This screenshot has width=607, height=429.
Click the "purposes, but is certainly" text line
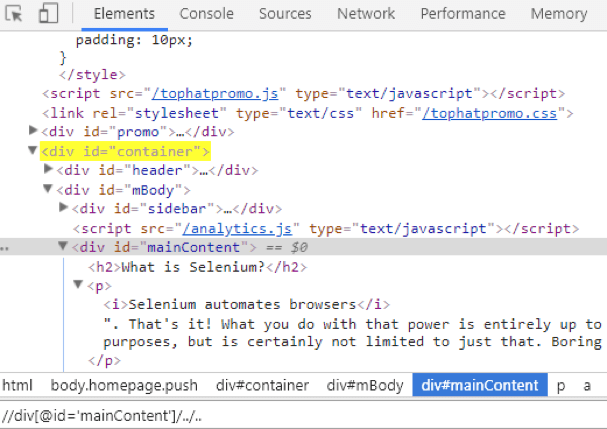352,342
